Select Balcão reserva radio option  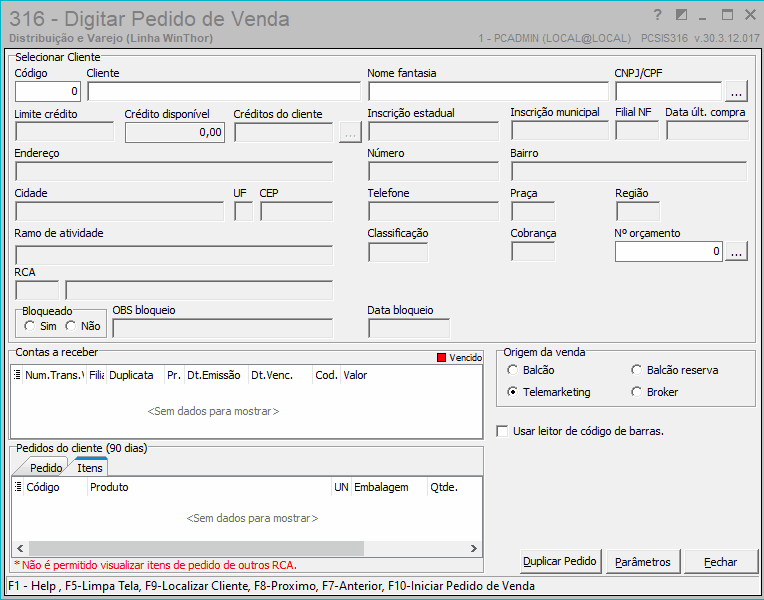click(x=636, y=370)
